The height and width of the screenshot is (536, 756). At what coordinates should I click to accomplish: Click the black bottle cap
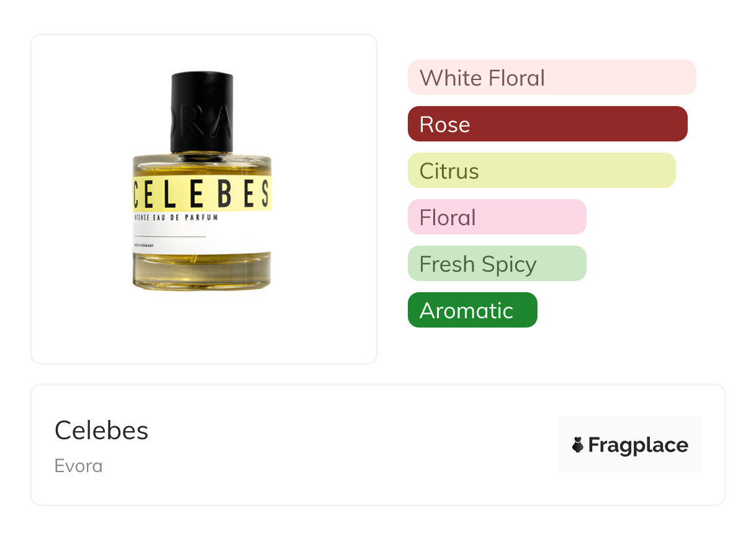click(202, 112)
